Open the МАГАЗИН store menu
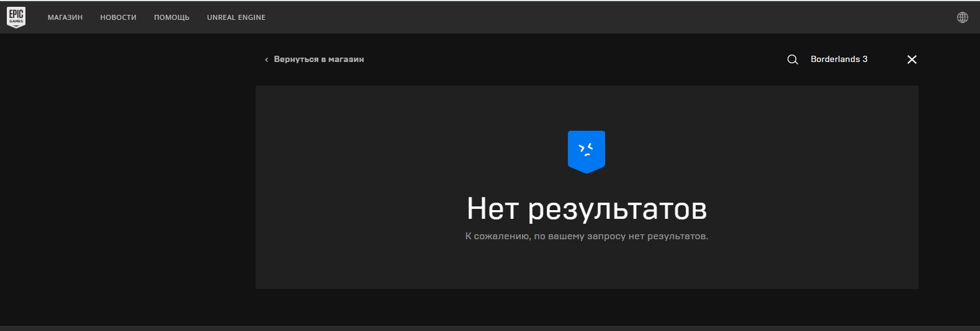The width and height of the screenshot is (980, 331). coord(65,17)
